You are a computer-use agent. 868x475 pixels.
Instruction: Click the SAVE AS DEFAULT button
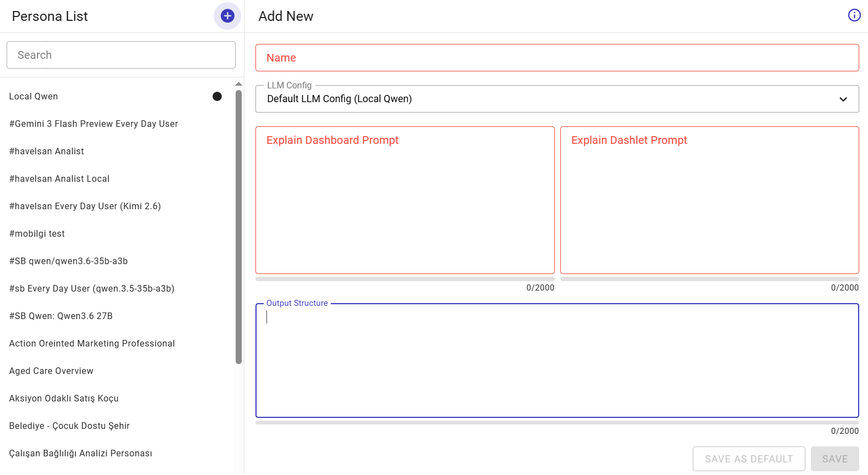749,459
